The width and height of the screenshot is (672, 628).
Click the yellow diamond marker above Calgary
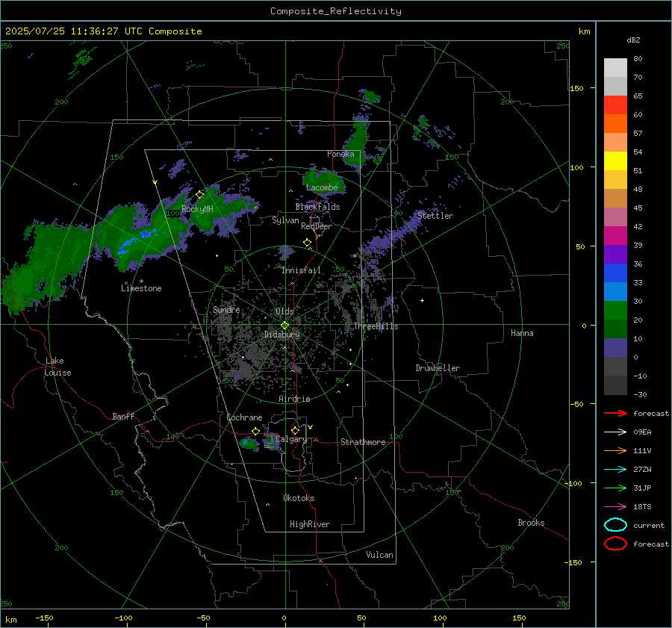[295, 430]
